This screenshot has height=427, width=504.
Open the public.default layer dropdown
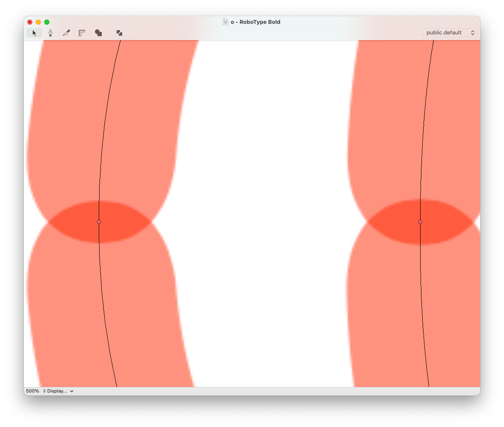tap(450, 32)
